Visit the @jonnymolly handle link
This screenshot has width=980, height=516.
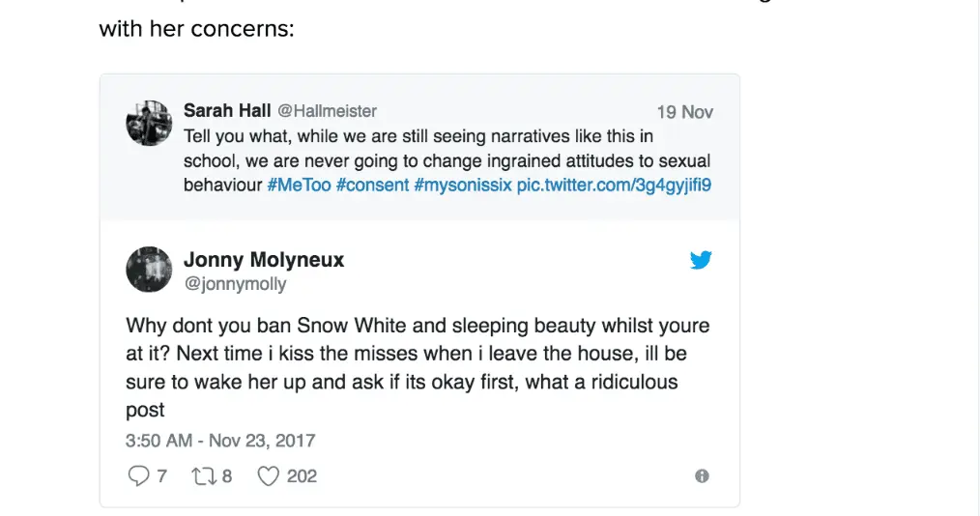tap(235, 284)
